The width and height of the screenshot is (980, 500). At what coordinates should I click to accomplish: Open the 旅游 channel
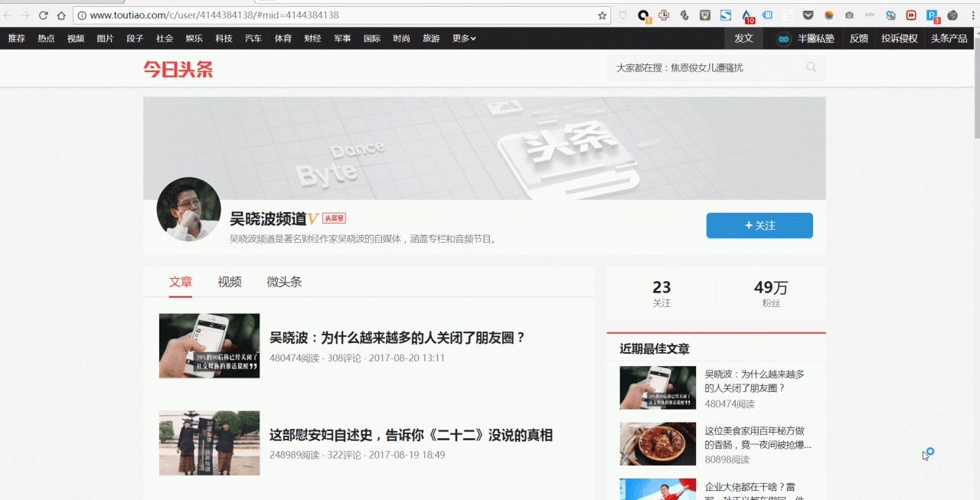pyautogui.click(x=431, y=38)
